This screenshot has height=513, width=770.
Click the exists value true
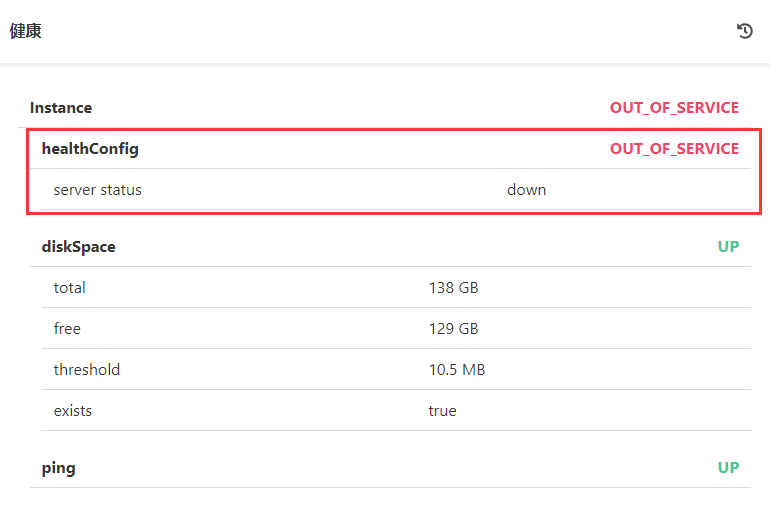click(442, 411)
